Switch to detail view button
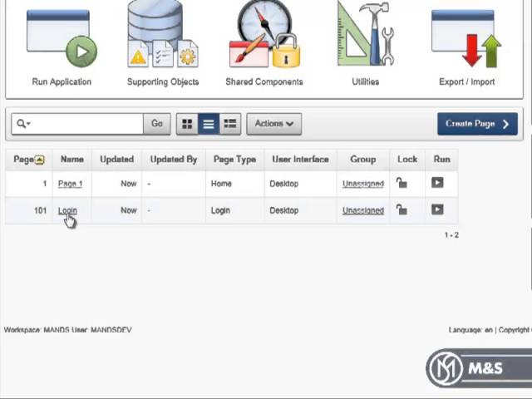 click(x=230, y=124)
